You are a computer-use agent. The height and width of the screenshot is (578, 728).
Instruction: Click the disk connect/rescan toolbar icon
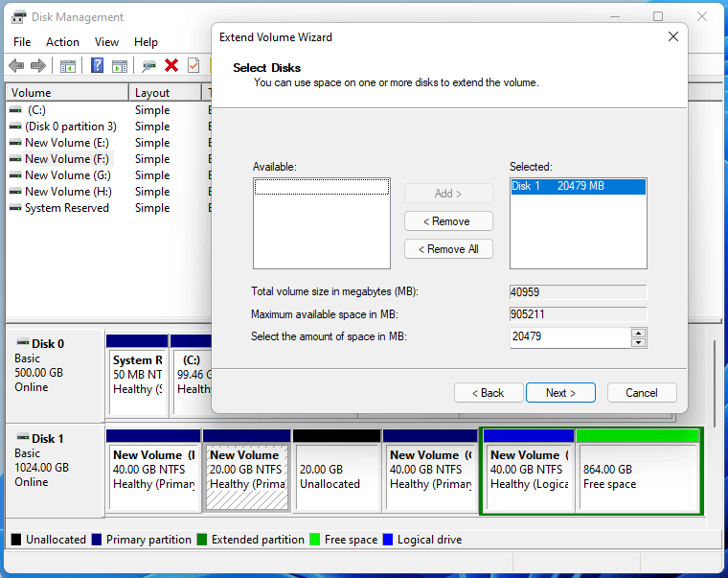[148, 66]
